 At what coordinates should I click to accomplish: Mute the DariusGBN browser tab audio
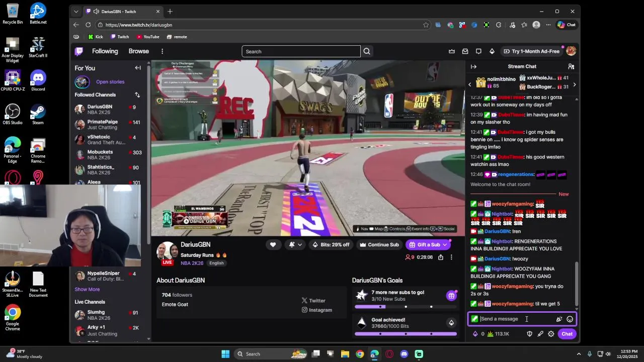coord(96,12)
